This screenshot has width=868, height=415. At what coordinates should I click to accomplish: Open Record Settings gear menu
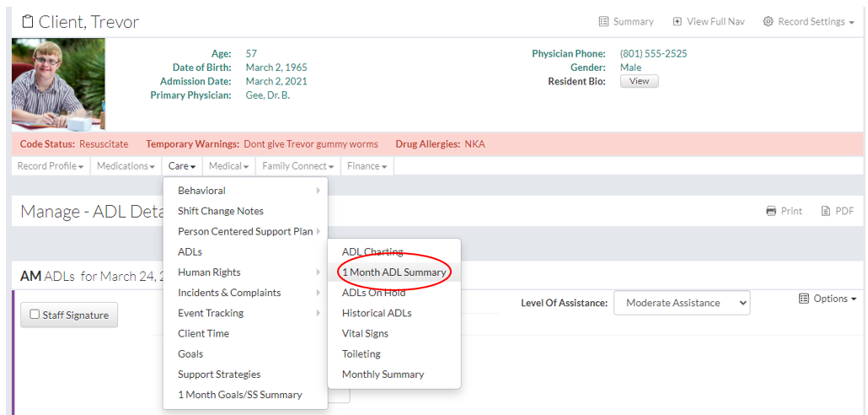click(x=768, y=22)
